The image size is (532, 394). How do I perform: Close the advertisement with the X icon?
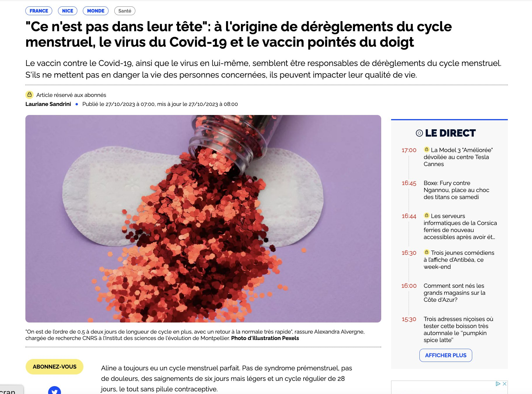[x=505, y=384]
